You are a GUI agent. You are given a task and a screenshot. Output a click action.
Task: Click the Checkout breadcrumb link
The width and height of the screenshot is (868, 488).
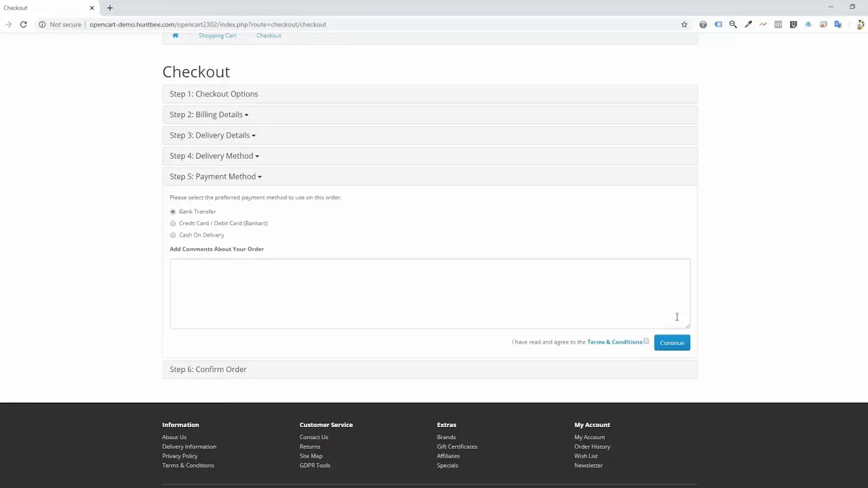pos(269,35)
